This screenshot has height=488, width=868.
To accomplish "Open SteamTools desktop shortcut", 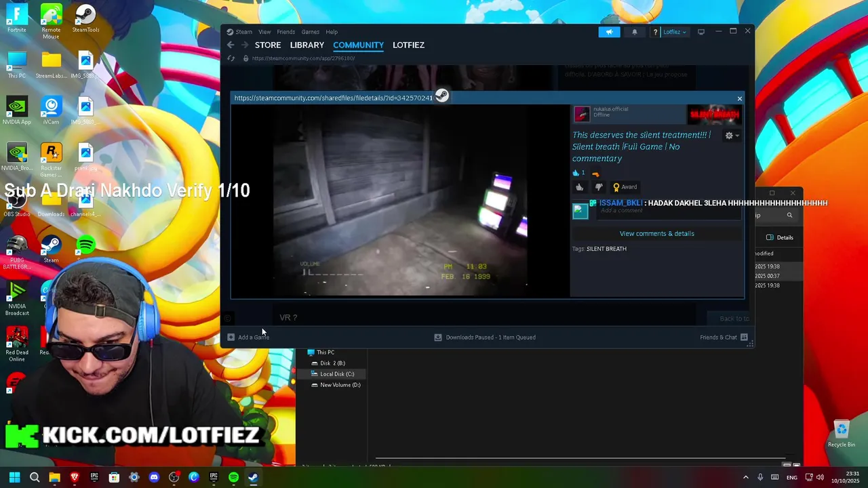I will (85, 18).
